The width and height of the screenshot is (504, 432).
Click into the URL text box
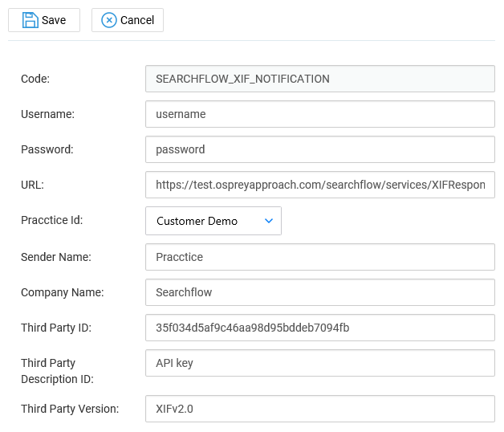[320, 185]
